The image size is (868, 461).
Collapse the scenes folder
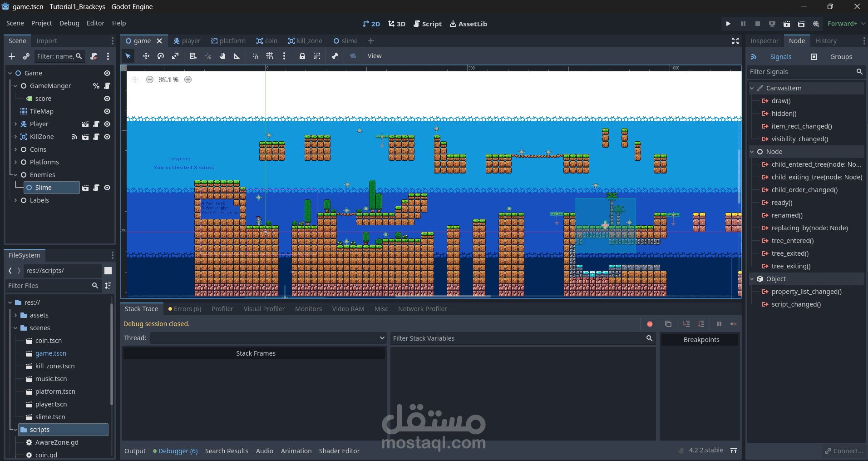click(15, 328)
